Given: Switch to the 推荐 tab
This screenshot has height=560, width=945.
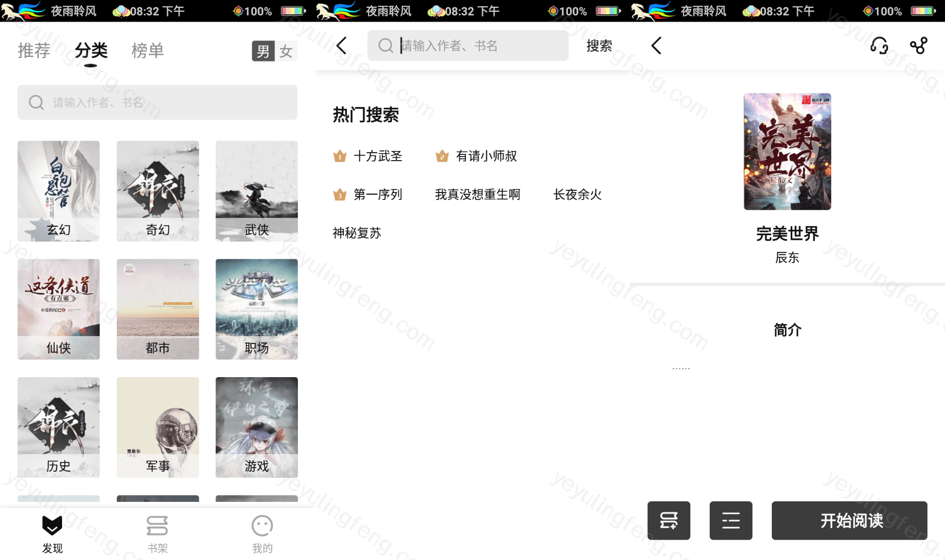Looking at the screenshot, I should click(34, 51).
